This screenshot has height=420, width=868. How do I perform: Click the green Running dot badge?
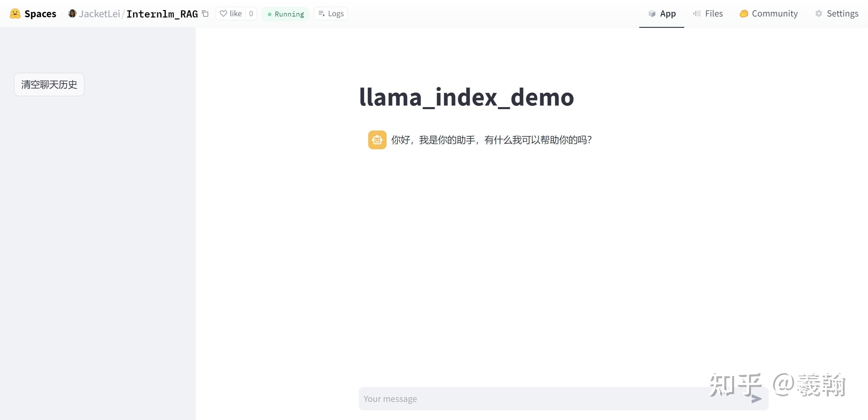[269, 14]
